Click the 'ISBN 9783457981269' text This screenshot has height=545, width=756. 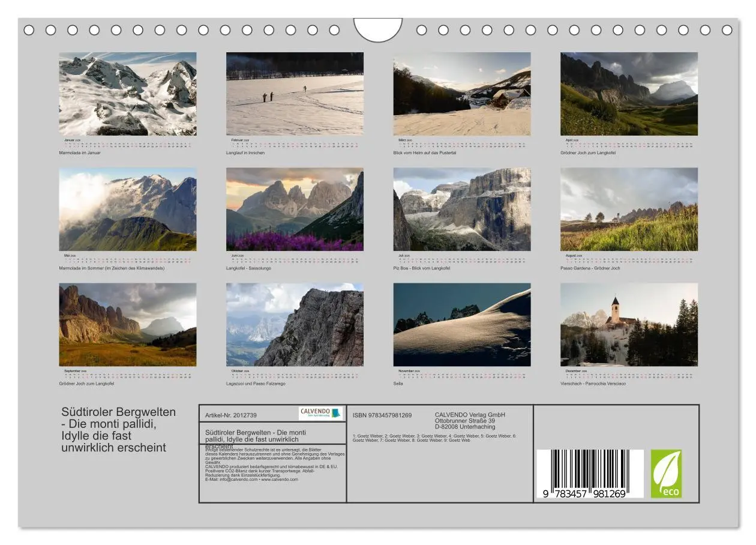[382, 415]
